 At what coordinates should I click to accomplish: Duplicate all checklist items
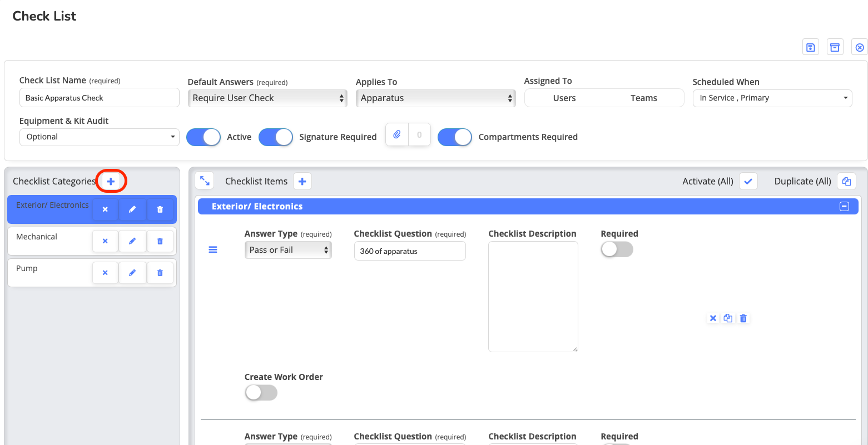[x=846, y=181]
